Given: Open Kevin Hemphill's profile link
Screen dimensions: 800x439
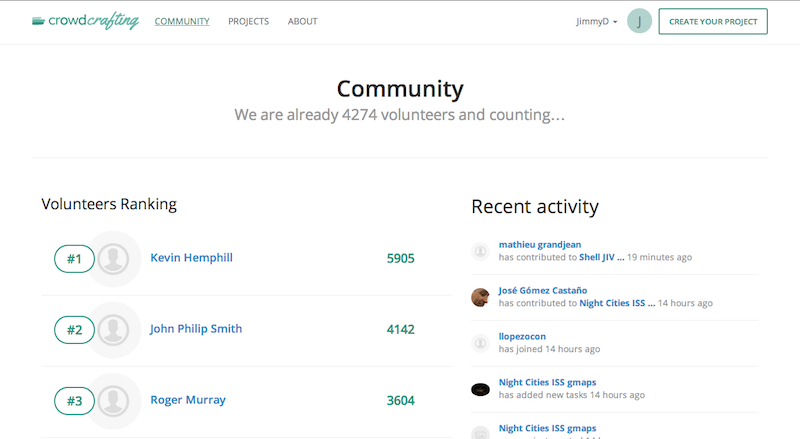Looking at the screenshot, I should tap(191, 258).
